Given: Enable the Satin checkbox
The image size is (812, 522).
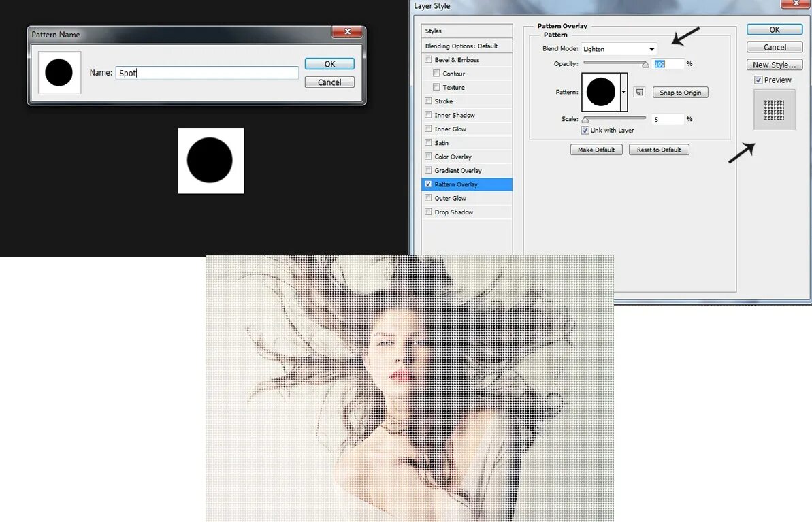Looking at the screenshot, I should tap(428, 142).
